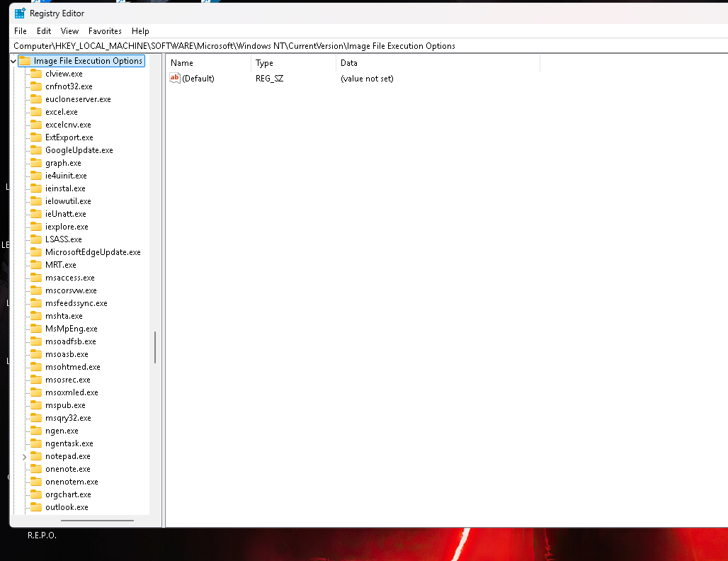The height and width of the screenshot is (561, 728).
Task: Open the View menu
Action: click(69, 30)
